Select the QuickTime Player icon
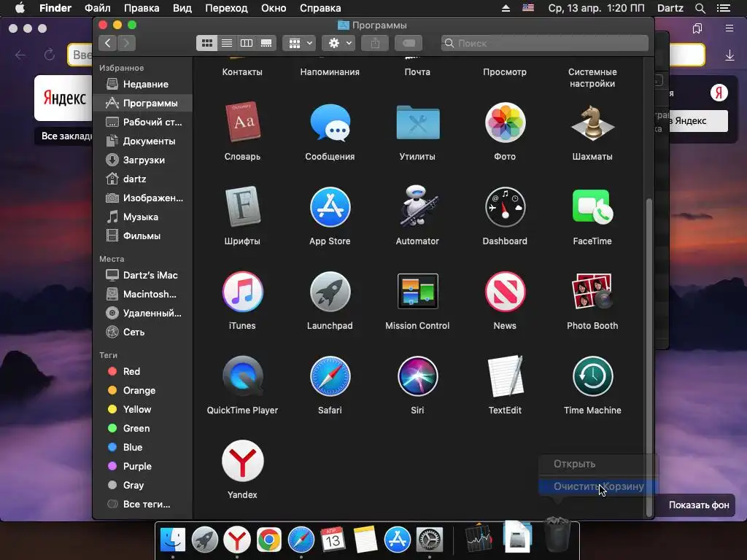Viewport: 747px width, 560px height. coord(242,376)
